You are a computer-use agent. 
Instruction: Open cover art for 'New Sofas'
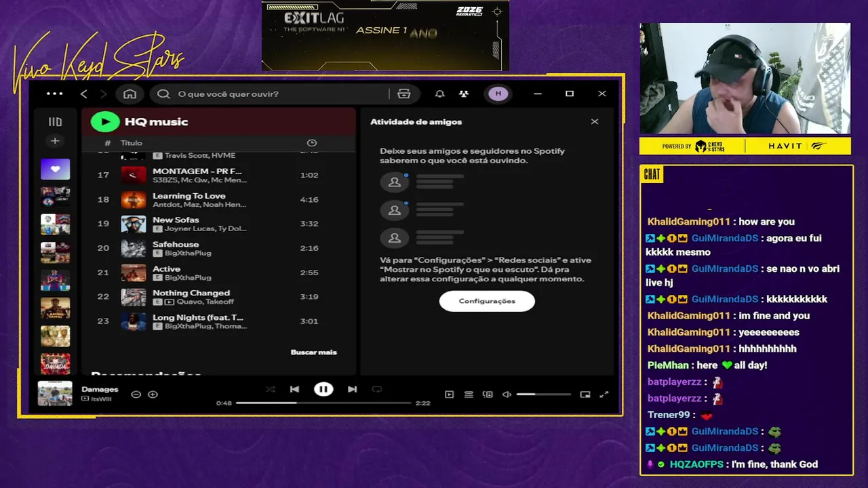pyautogui.click(x=134, y=224)
